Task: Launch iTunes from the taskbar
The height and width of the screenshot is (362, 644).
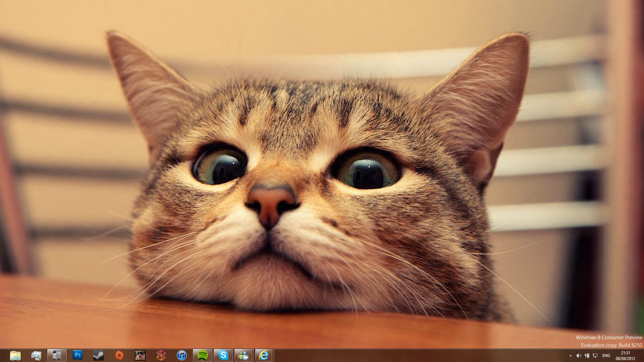Action: 182,355
